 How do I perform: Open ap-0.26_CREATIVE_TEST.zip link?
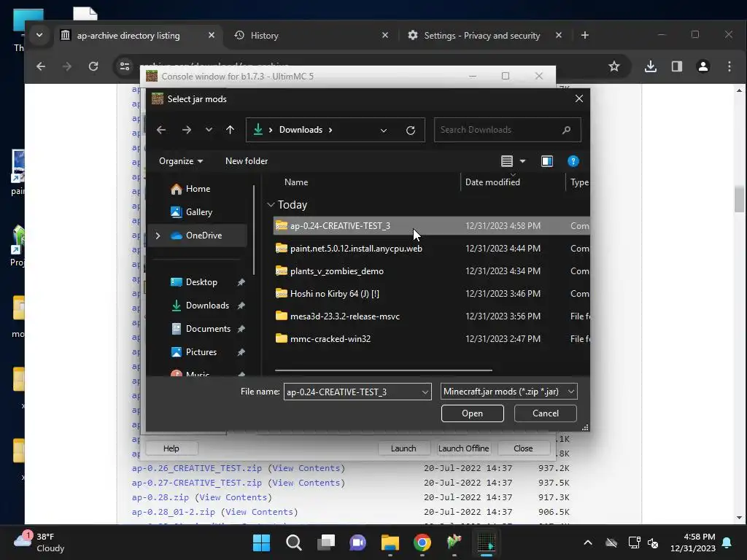[x=197, y=468]
